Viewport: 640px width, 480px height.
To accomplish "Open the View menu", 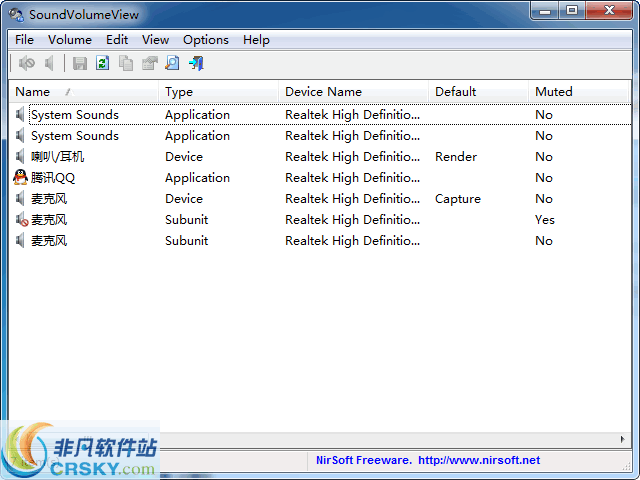I will tap(155, 40).
